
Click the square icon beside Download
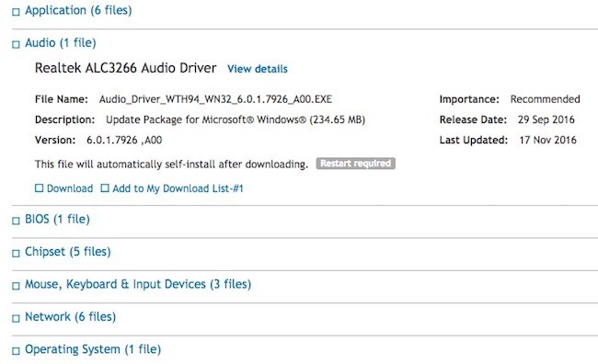pyautogui.click(x=39, y=188)
